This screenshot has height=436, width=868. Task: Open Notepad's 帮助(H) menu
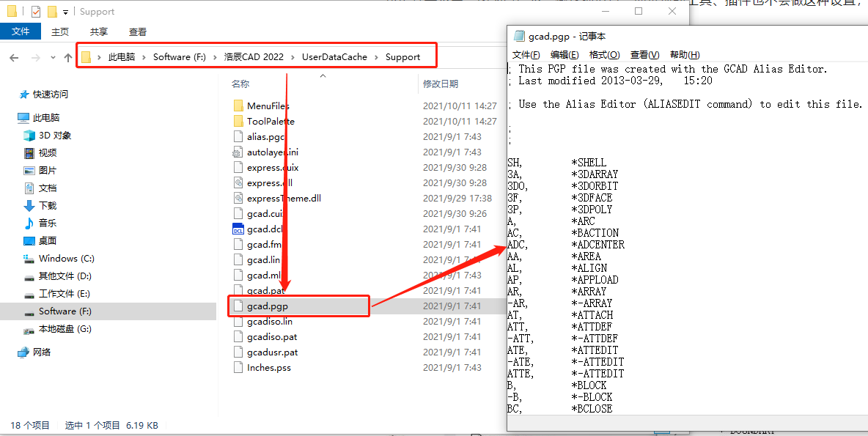[x=685, y=54]
